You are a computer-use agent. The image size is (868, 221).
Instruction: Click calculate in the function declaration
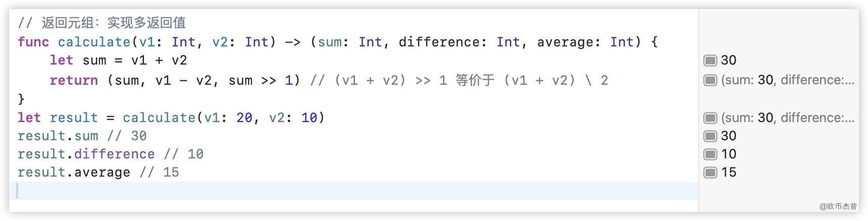click(x=94, y=42)
